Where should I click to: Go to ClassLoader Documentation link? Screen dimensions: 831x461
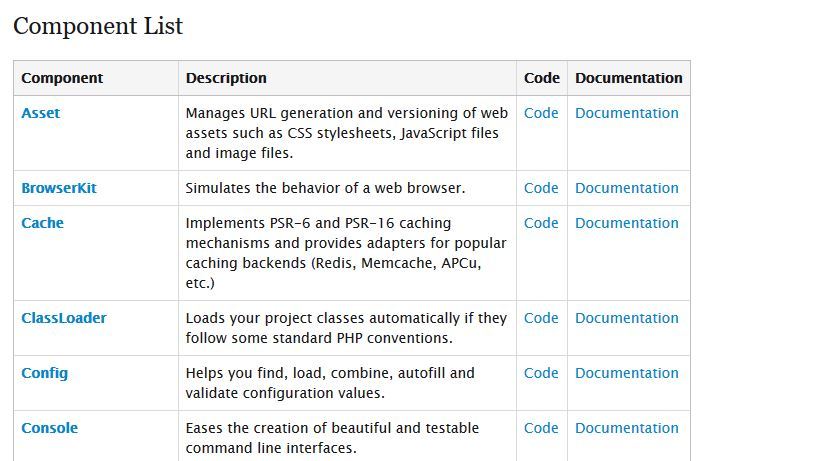(626, 318)
